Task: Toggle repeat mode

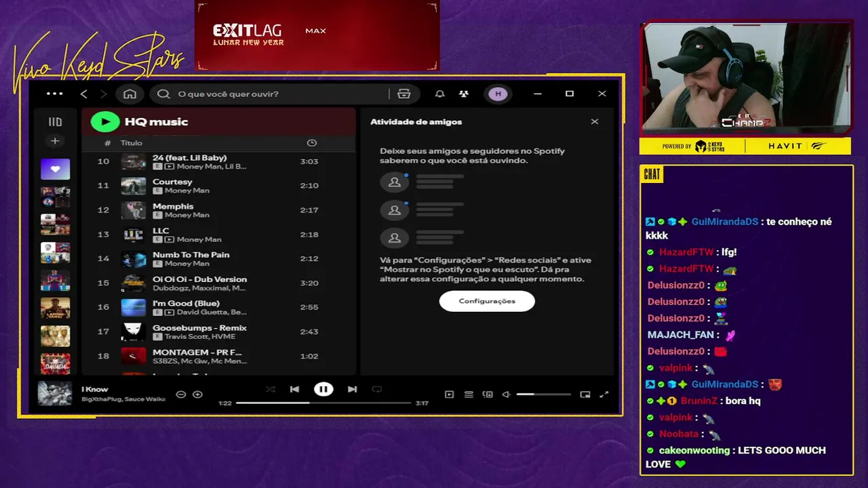Action: 377,389
